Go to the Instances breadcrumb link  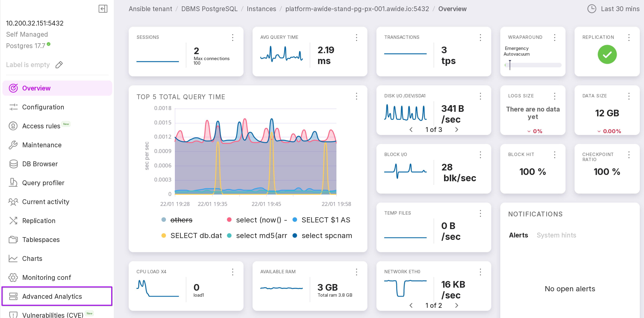261,9
